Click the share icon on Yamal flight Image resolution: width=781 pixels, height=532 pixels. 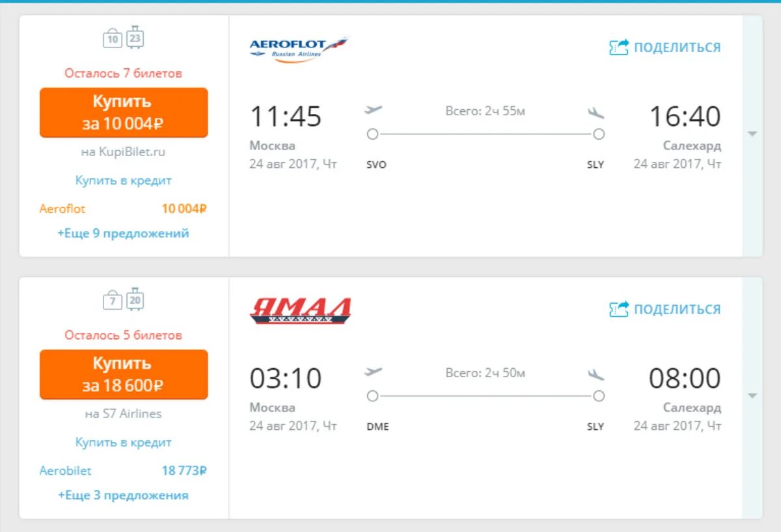pos(619,309)
